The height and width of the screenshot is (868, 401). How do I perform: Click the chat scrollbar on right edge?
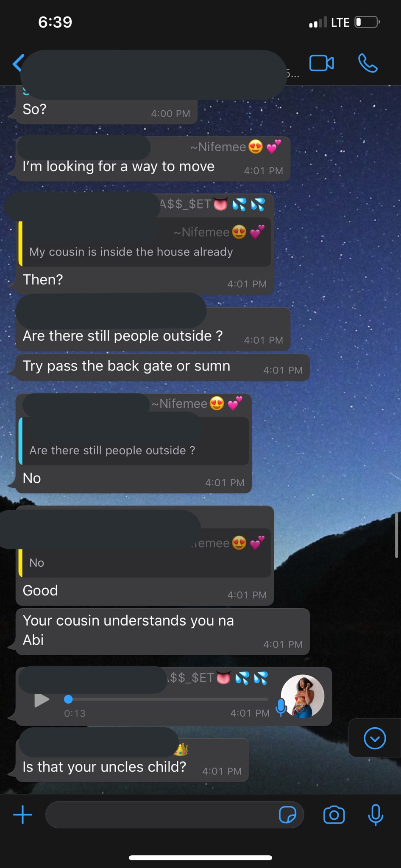pyautogui.click(x=397, y=535)
